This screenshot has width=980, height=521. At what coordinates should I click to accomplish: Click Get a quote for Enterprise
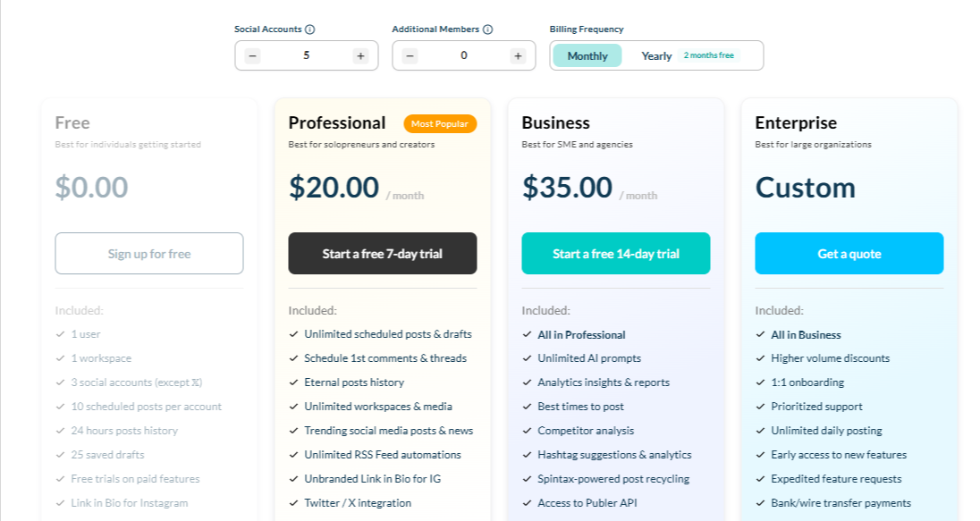pos(849,254)
